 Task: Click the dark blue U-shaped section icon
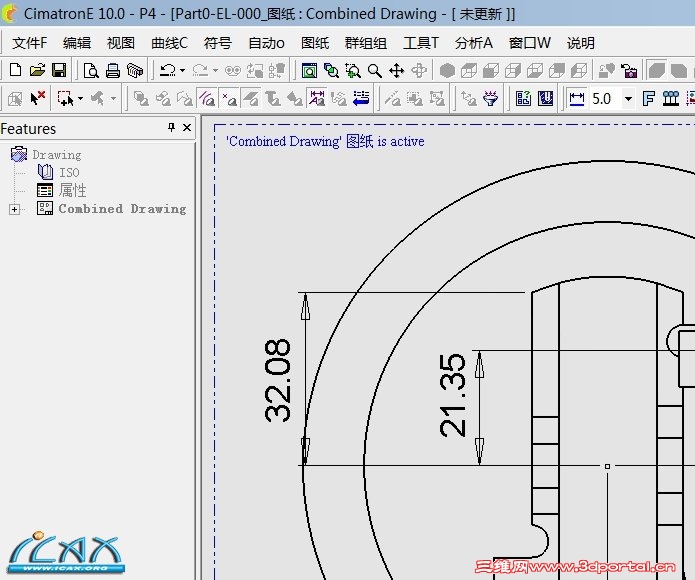pyautogui.click(x=546, y=98)
